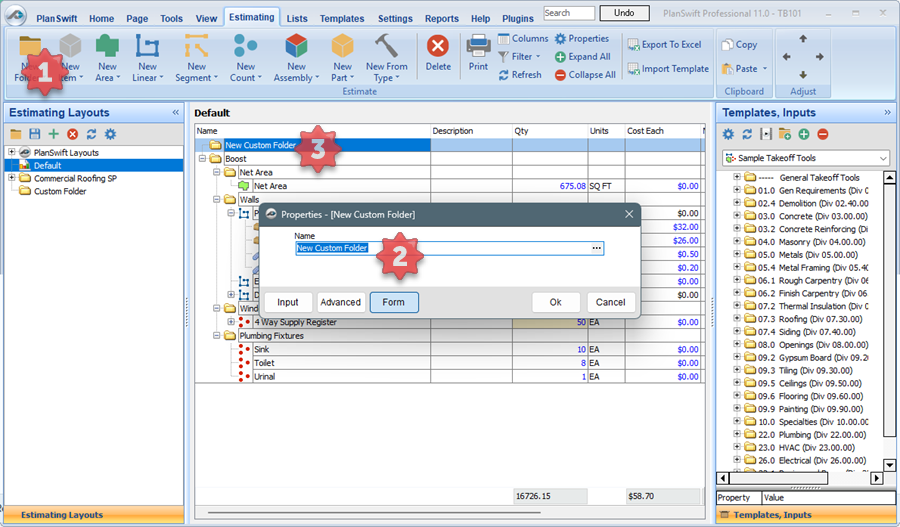
Task: Click Copy in the Clipboard group
Action: click(739, 44)
